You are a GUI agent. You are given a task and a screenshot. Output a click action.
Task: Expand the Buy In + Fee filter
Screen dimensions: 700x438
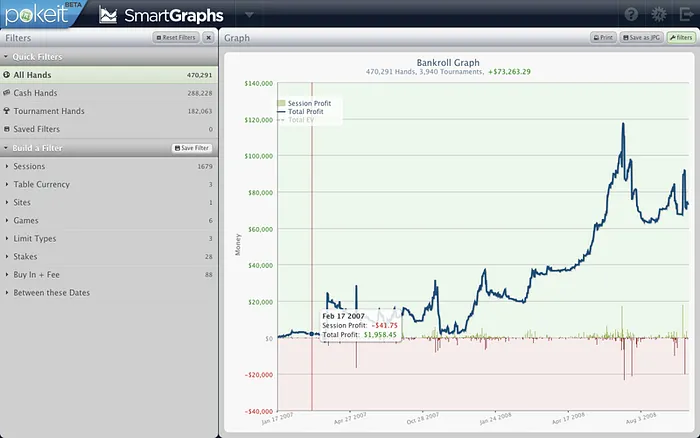click(x=109, y=275)
